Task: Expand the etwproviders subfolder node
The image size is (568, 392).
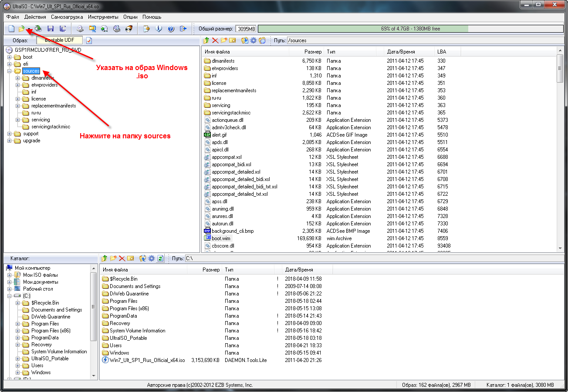Action: coord(17,85)
